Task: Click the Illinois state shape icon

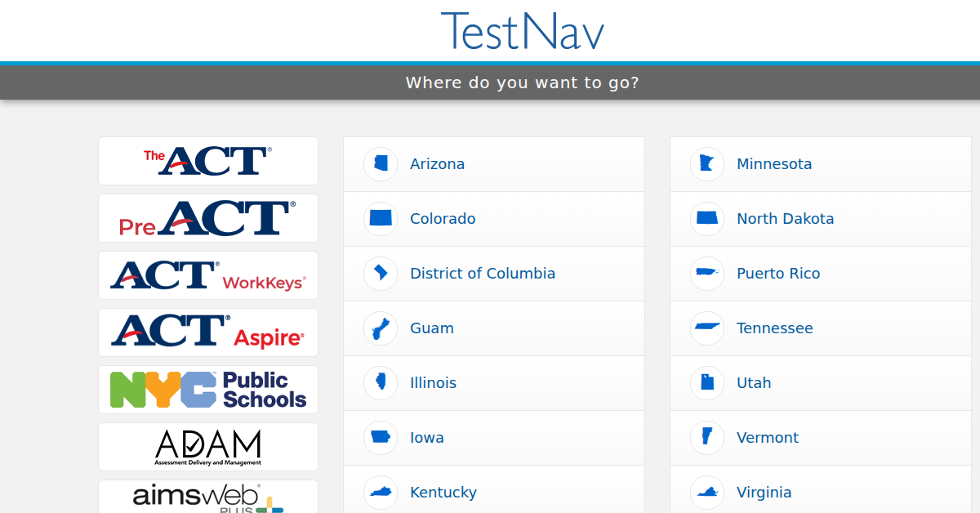Action: pyautogui.click(x=381, y=383)
